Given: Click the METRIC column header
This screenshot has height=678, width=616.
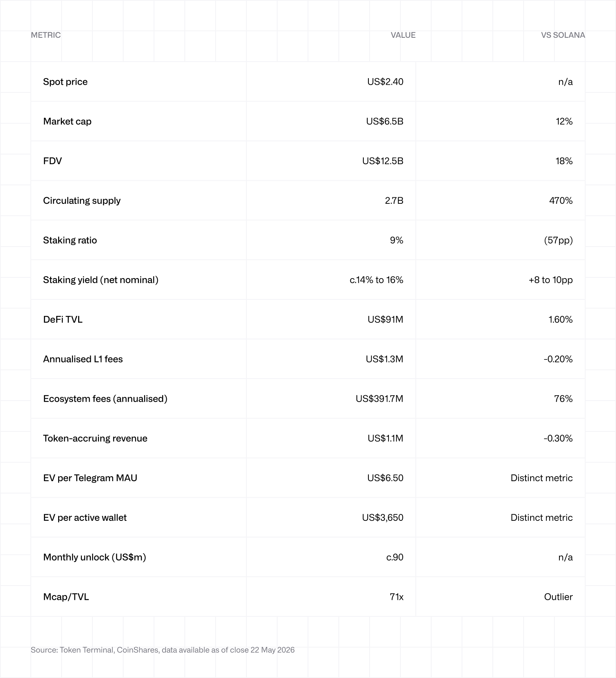Looking at the screenshot, I should pos(46,35).
